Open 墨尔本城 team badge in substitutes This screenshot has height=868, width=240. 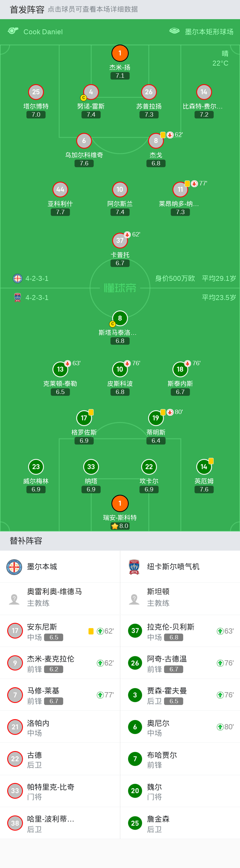tap(14, 567)
